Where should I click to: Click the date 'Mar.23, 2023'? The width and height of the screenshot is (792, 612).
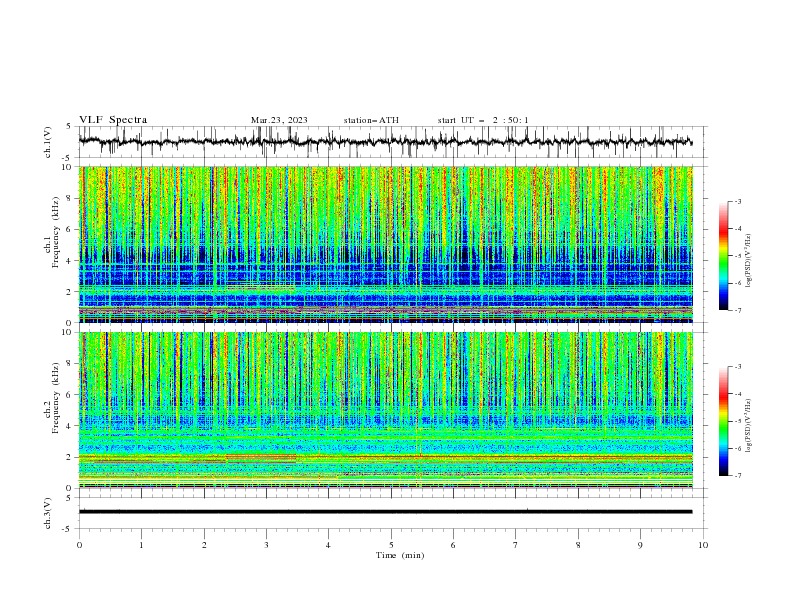(279, 120)
